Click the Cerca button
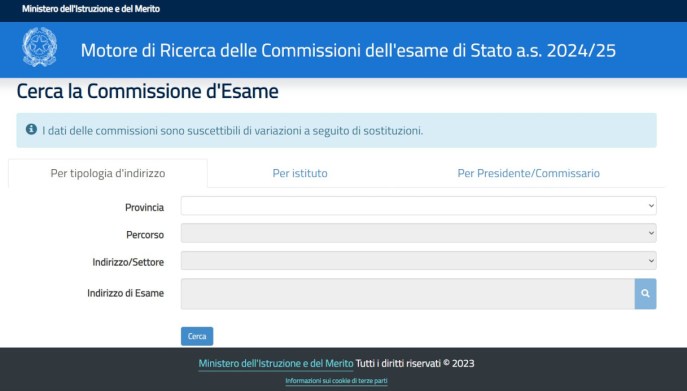The image size is (687, 391). tap(197, 336)
